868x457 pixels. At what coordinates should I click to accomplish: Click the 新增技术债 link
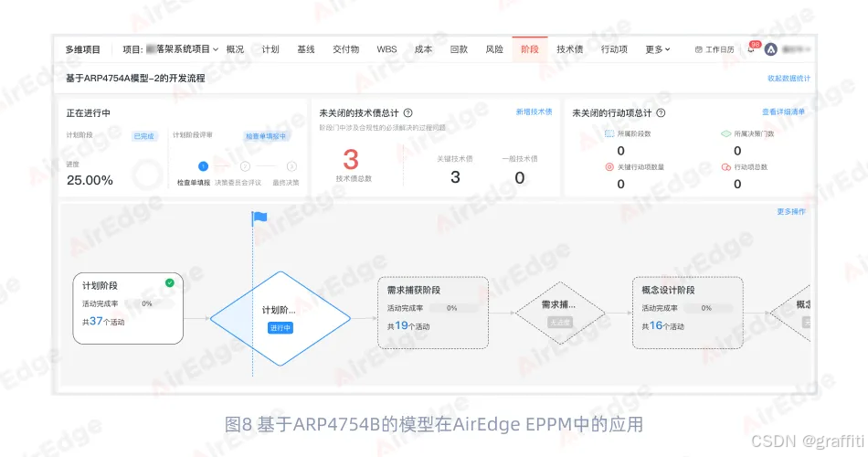(x=535, y=112)
